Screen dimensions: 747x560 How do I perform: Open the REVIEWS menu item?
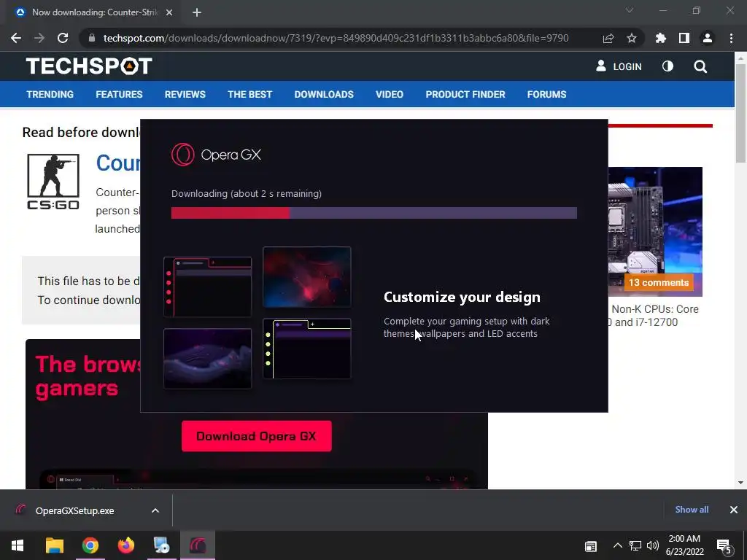point(185,94)
